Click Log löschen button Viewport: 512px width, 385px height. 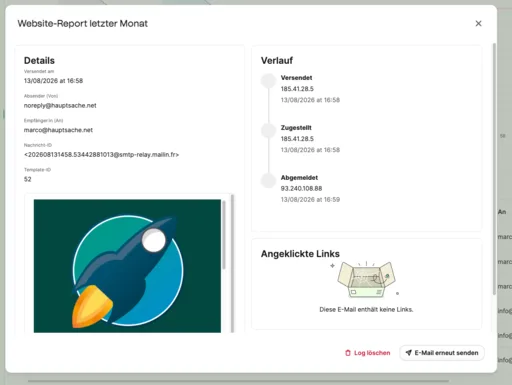point(367,353)
